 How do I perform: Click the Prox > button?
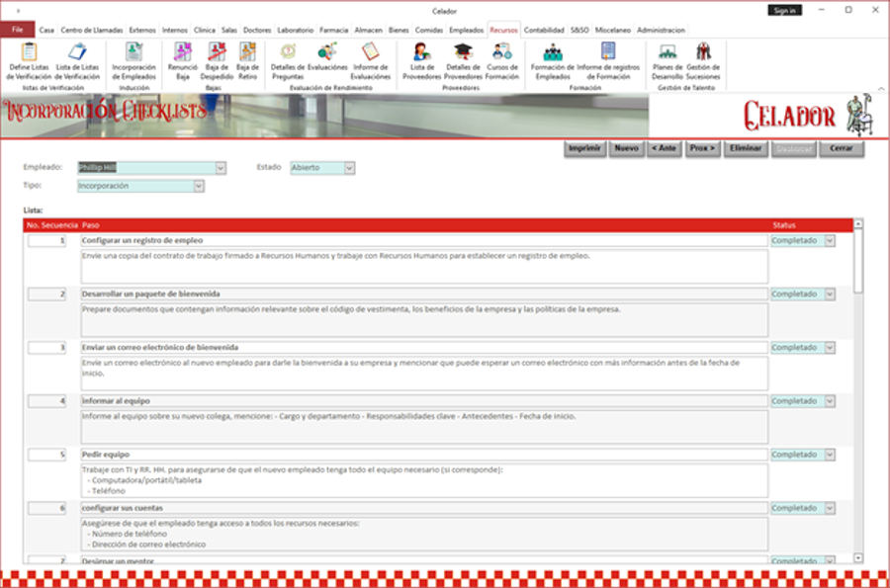tap(702, 148)
